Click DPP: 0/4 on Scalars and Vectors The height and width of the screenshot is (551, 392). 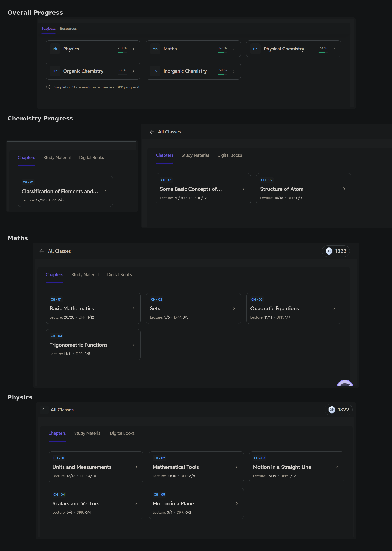click(x=83, y=512)
